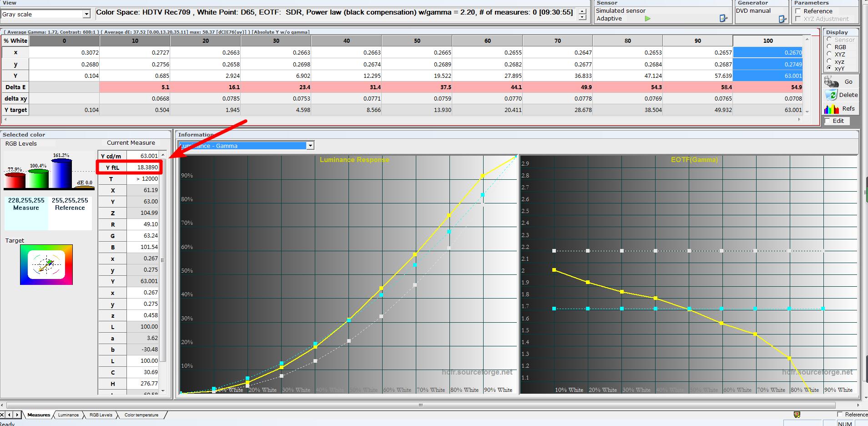Viewport: 868px width, 426px height.
Task: Open the Color temperature tab
Action: (141, 415)
